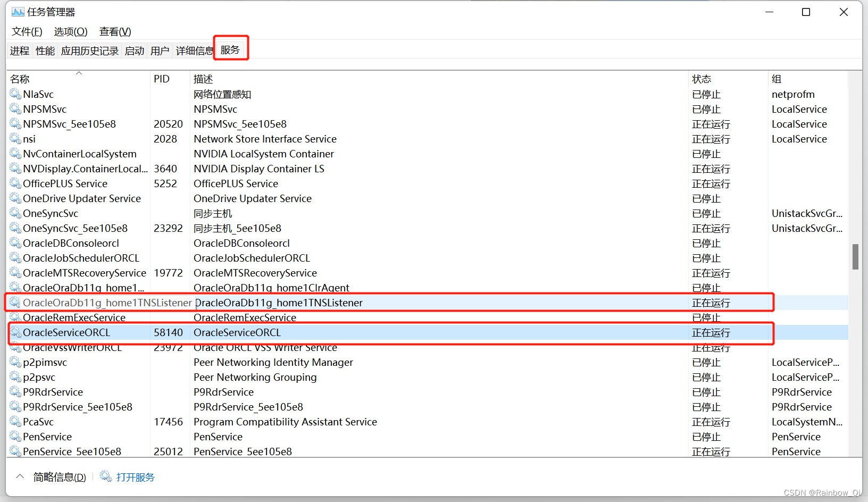Click the P9RdrService gear icon

15,392
